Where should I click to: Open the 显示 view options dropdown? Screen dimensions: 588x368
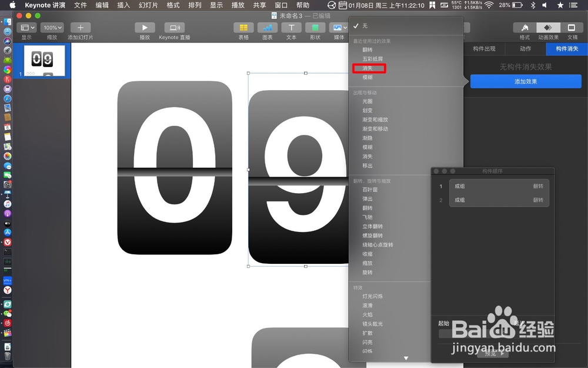[x=26, y=28]
